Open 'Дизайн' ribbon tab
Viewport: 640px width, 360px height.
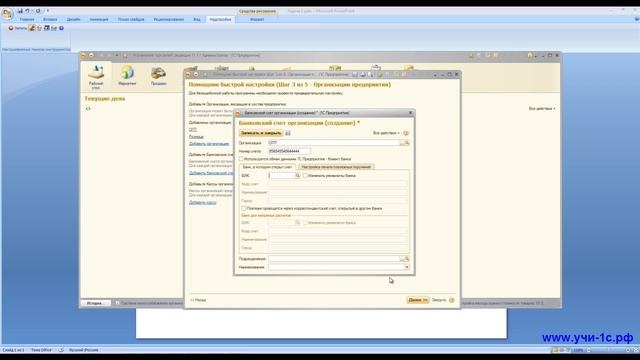(73, 19)
